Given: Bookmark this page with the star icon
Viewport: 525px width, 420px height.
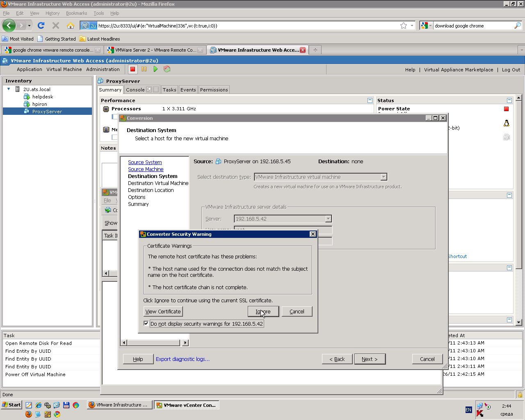Looking at the screenshot, I should tap(404, 25).
